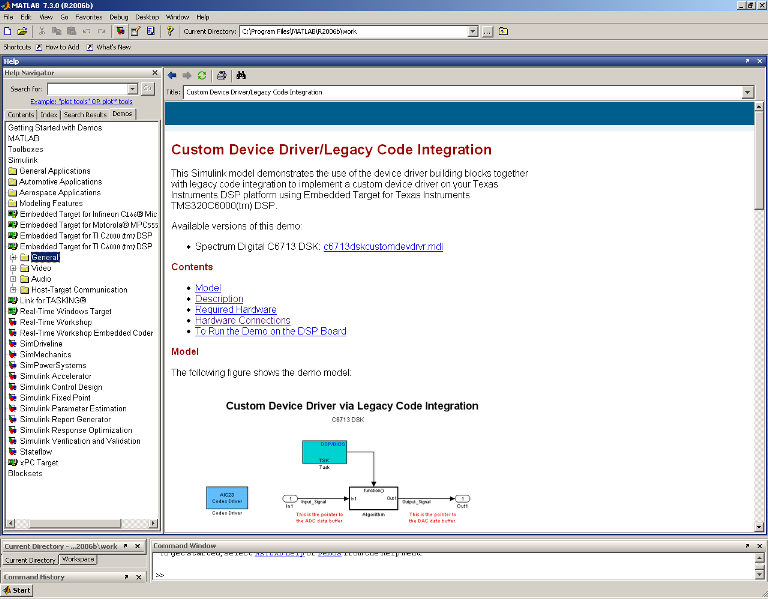The height and width of the screenshot is (599, 768).
Task: Expand the Video folder node
Action: point(13,268)
